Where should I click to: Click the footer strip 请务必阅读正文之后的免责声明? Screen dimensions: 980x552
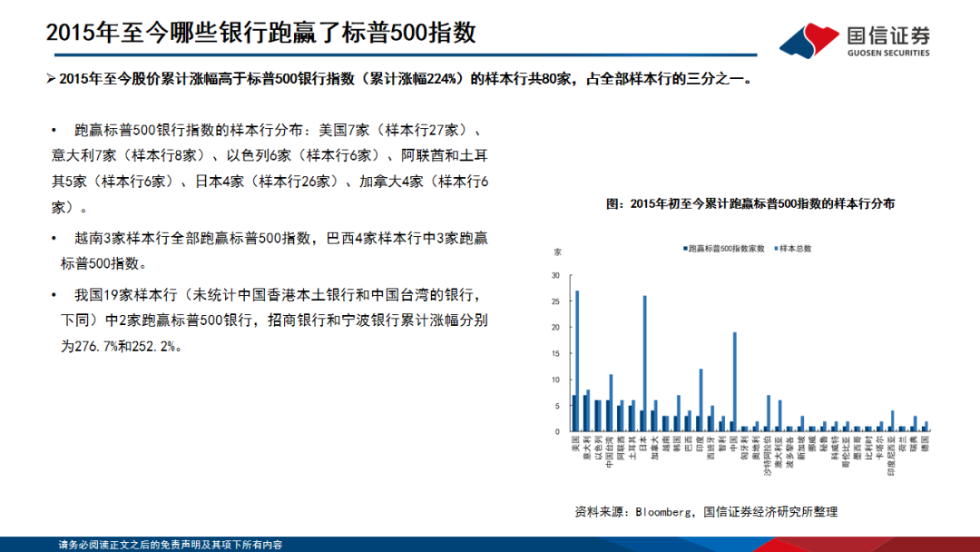click(x=172, y=546)
